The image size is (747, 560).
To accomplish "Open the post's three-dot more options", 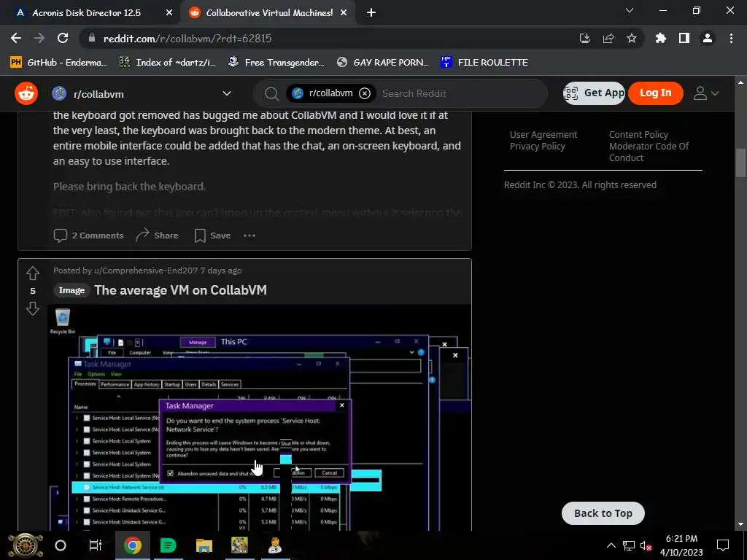I will (249, 236).
